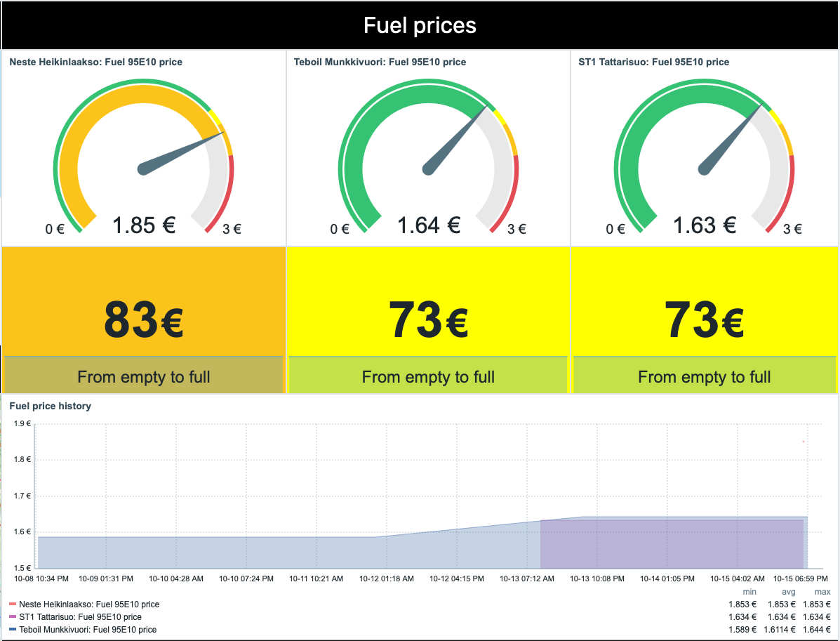
Task: Sort the legend by the min column
Action: [x=748, y=591]
